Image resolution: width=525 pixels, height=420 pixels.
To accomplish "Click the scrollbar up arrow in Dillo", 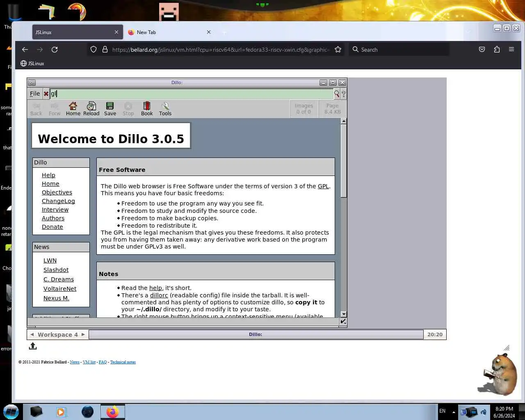I will tap(344, 121).
